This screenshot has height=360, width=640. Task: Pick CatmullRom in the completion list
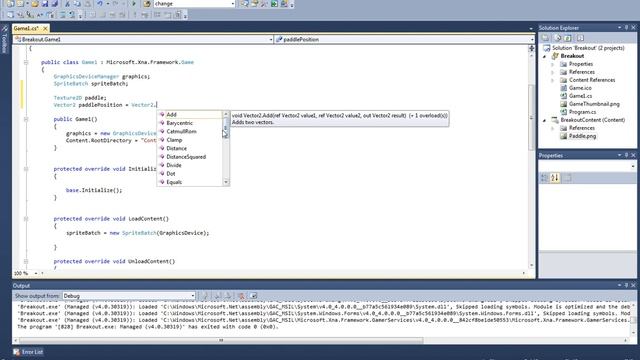(x=190, y=131)
